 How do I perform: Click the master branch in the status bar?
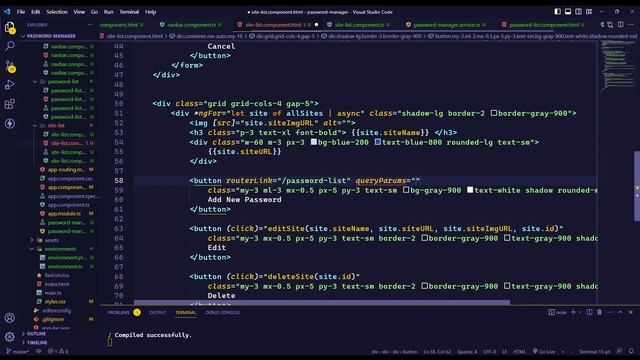(x=18, y=351)
